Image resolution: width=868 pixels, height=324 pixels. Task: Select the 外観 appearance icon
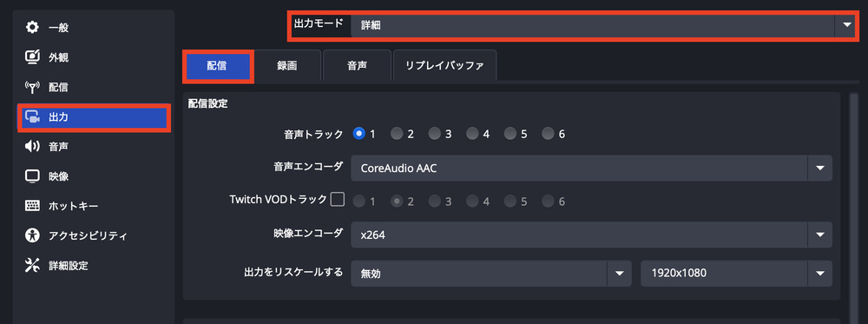click(x=33, y=57)
